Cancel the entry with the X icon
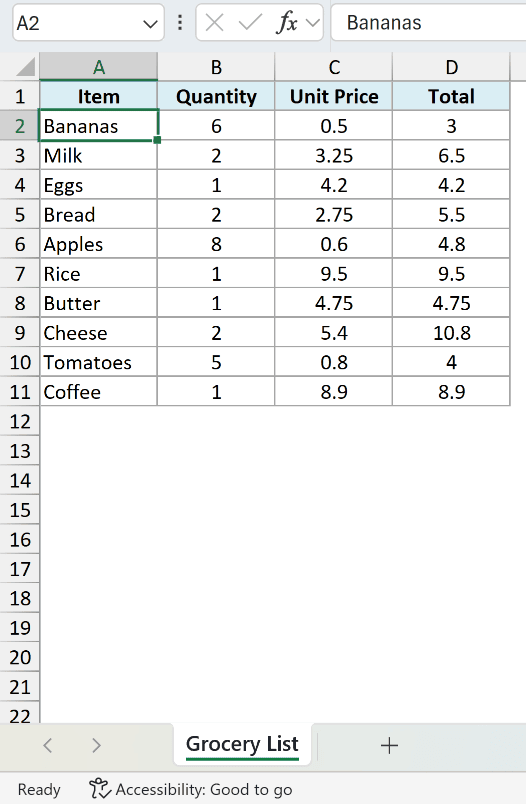Viewport: 526px width, 804px height. [x=214, y=23]
